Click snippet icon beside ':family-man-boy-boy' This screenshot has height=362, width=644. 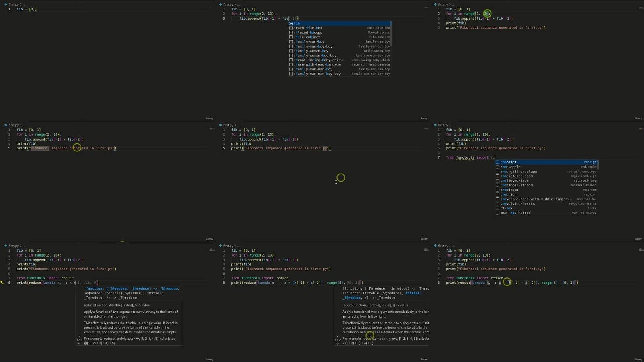pyautogui.click(x=291, y=46)
